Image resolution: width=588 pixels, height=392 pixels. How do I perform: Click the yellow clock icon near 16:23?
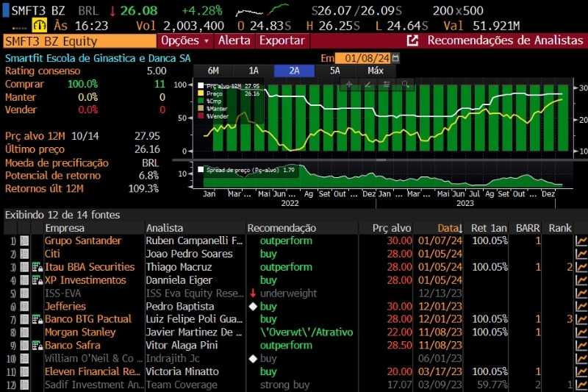pos(40,26)
